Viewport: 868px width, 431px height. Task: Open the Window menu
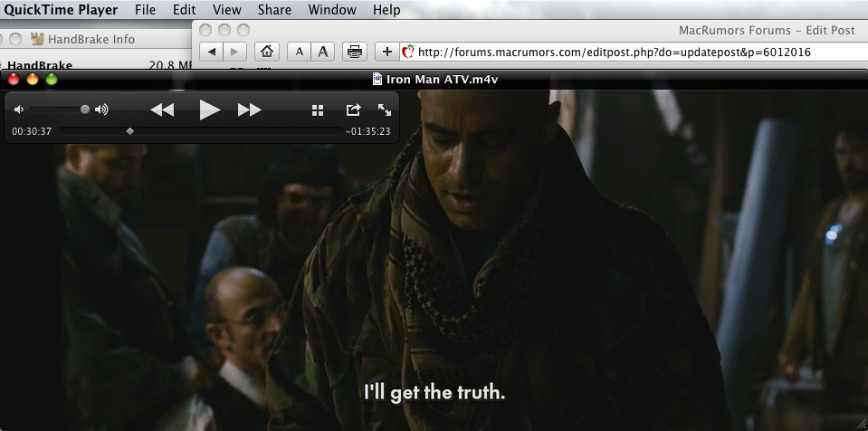pos(332,9)
